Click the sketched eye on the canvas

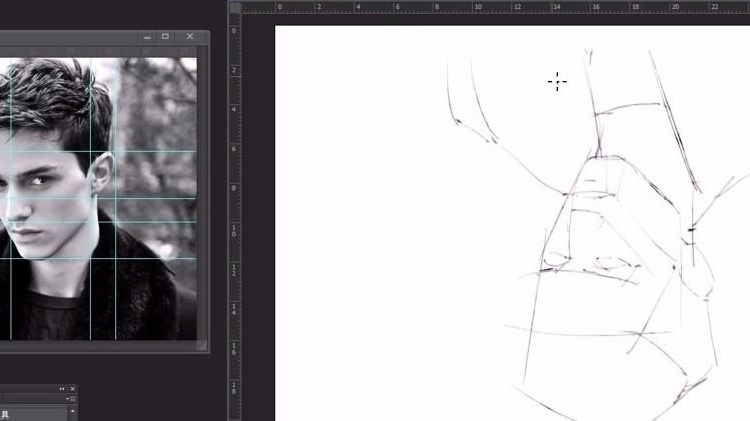pos(615,262)
